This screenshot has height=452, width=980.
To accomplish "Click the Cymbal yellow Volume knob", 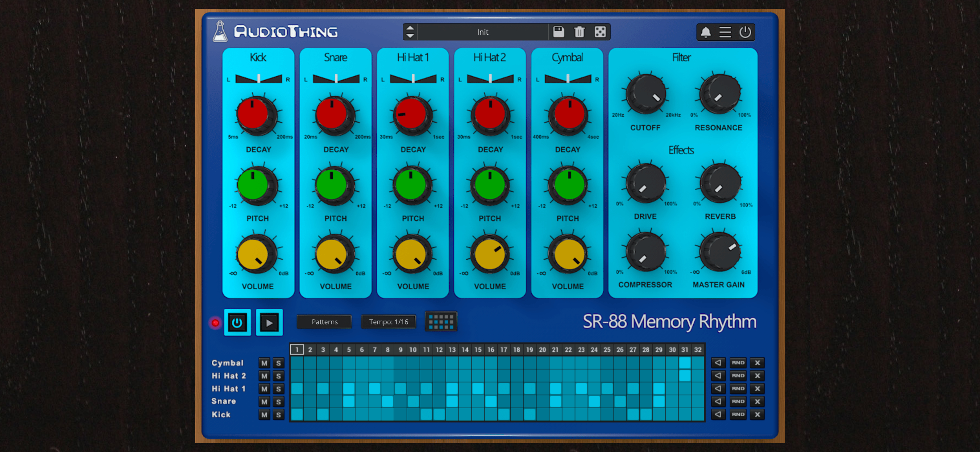I will coord(569,254).
